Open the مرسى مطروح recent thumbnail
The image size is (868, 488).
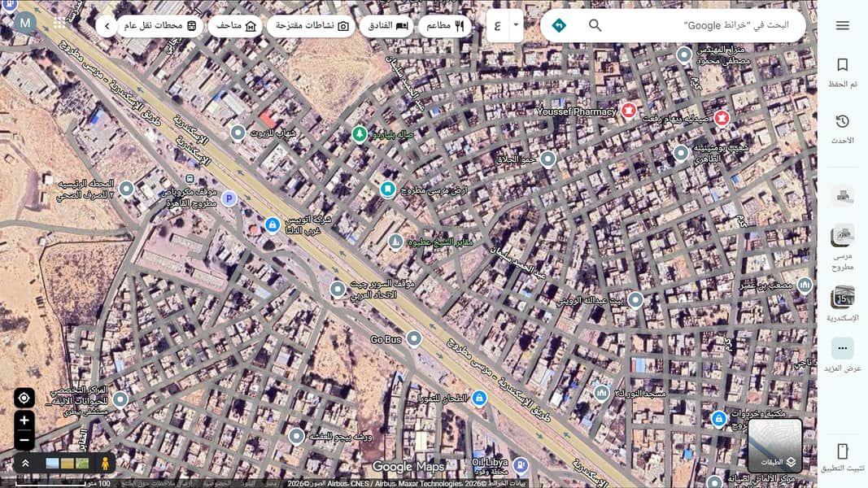coord(843,247)
